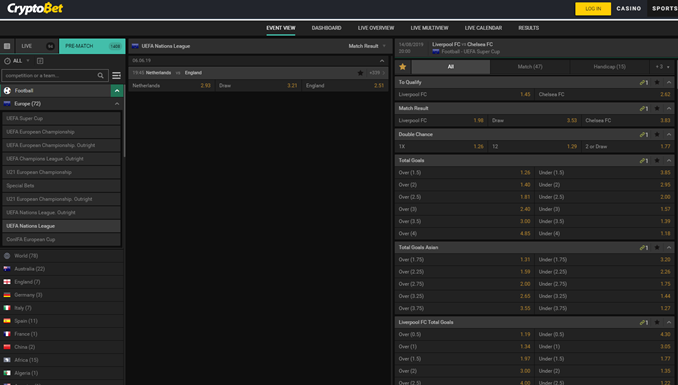Open the LIVE CALENDAR tab

click(483, 28)
